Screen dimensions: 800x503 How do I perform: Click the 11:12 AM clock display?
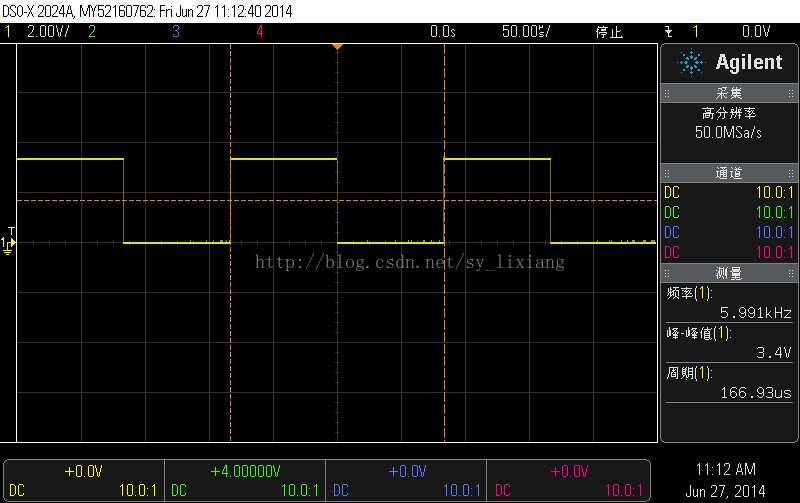point(726,470)
